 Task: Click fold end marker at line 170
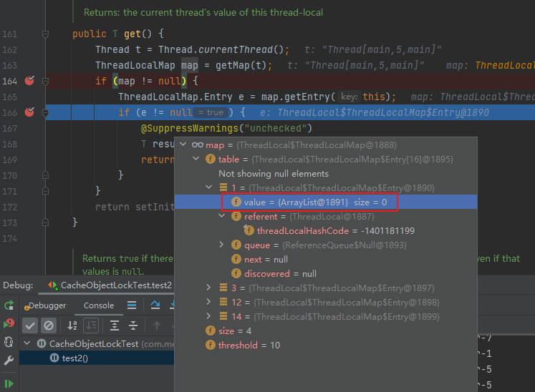(x=45, y=175)
